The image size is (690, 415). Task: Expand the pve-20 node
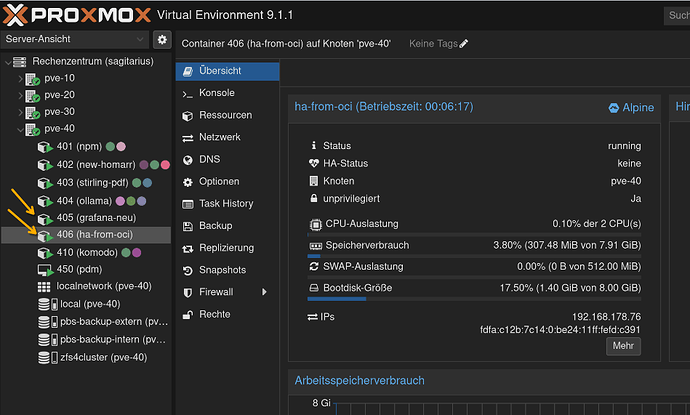(x=20, y=95)
